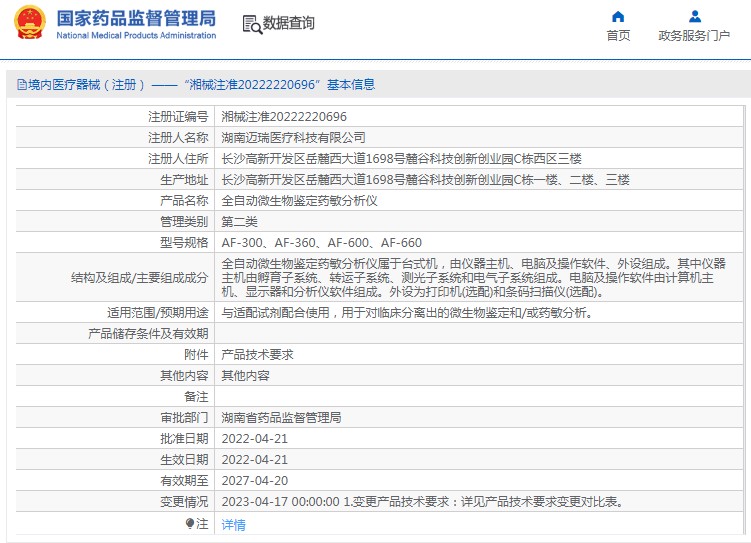Click the national emblem logo
Image resolution: width=751 pixels, height=543 pixels.
pyautogui.click(x=30, y=23)
